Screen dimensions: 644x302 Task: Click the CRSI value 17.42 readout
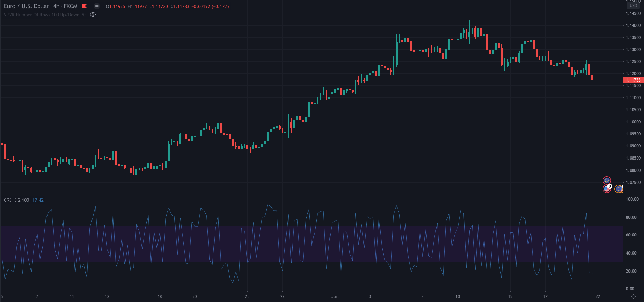click(38, 200)
